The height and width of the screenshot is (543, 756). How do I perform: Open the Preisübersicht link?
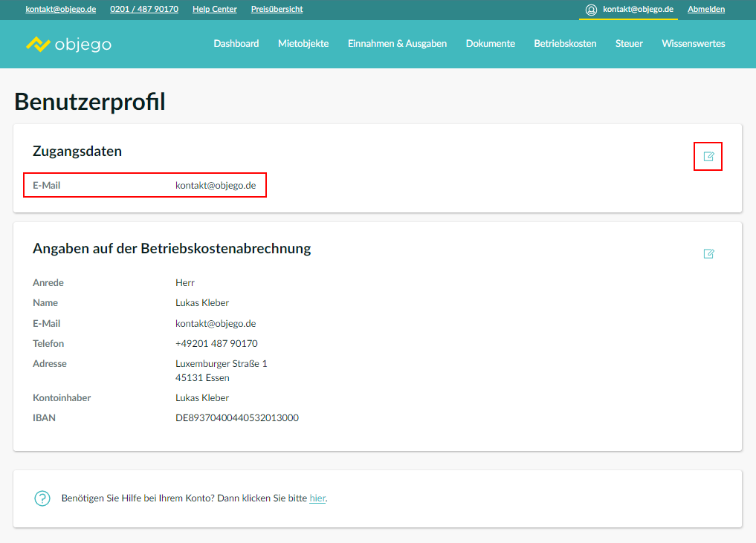[277, 10]
